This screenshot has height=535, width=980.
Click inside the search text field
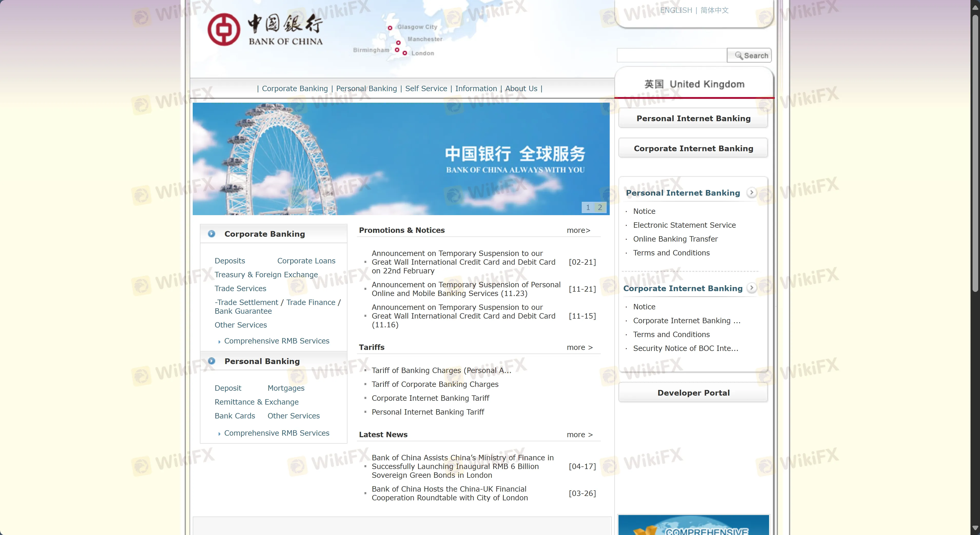tap(672, 55)
